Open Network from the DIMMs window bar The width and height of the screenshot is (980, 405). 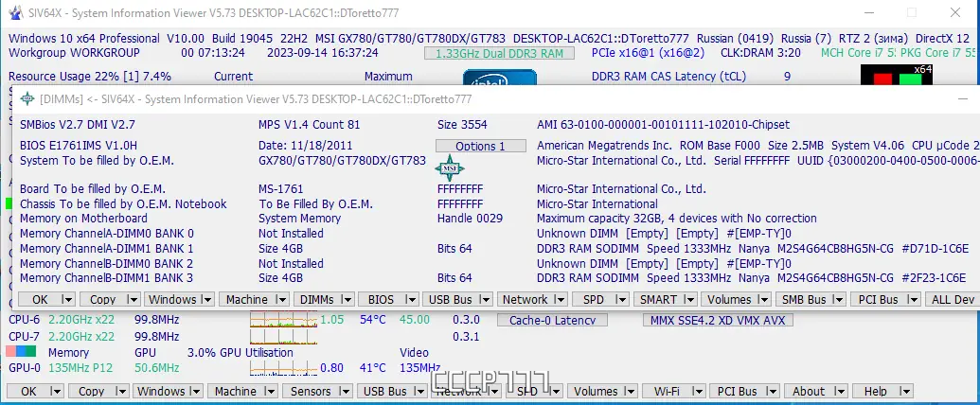tap(526, 299)
